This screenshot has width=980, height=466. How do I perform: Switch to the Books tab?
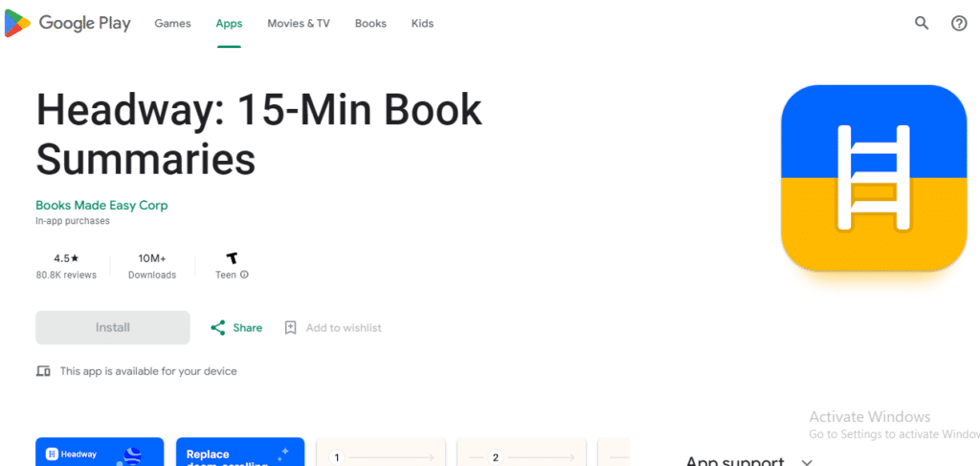point(370,24)
